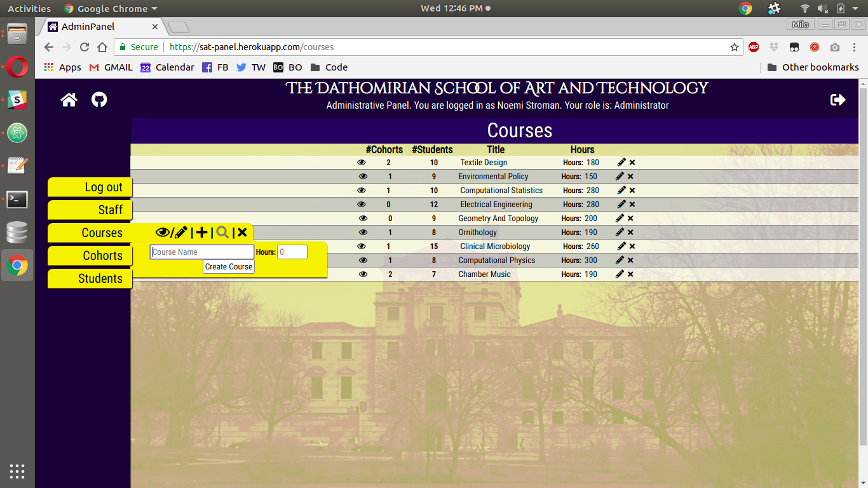Screen dimensions: 868x488
Task: Edit the Clinical Microbiology course
Action: tap(621, 247)
